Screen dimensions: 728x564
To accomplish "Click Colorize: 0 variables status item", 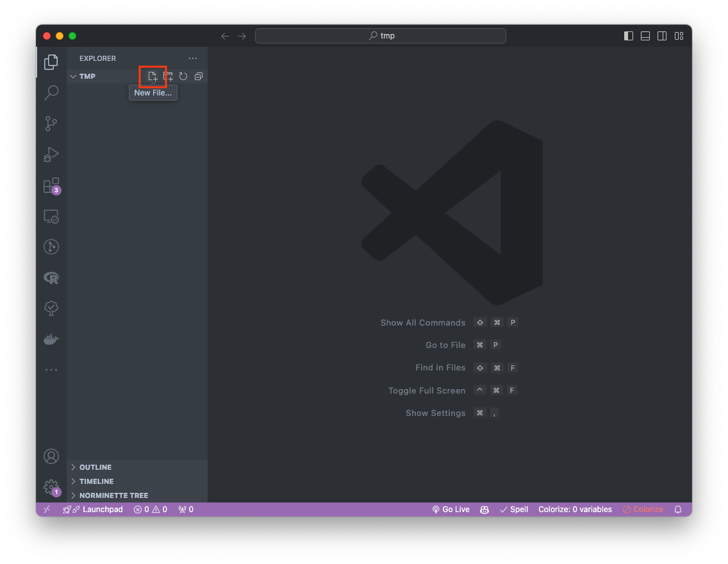I will (575, 510).
